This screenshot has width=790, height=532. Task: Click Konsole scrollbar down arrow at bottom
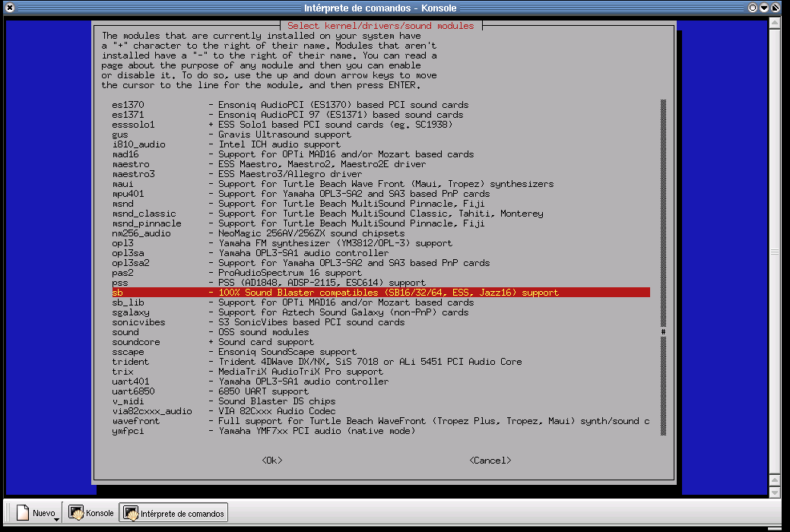tap(775, 492)
